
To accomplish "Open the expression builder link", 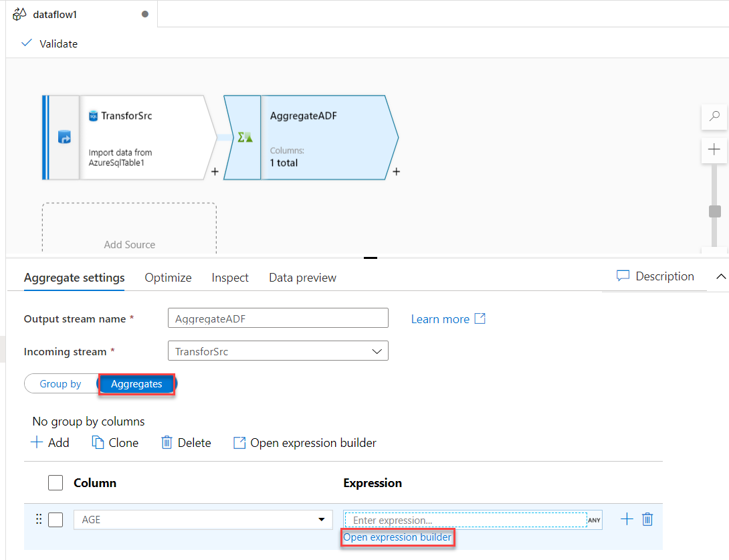I will (x=397, y=537).
